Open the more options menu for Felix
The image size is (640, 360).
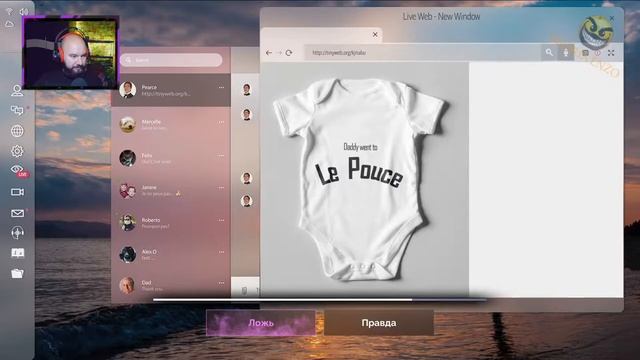tap(221, 156)
